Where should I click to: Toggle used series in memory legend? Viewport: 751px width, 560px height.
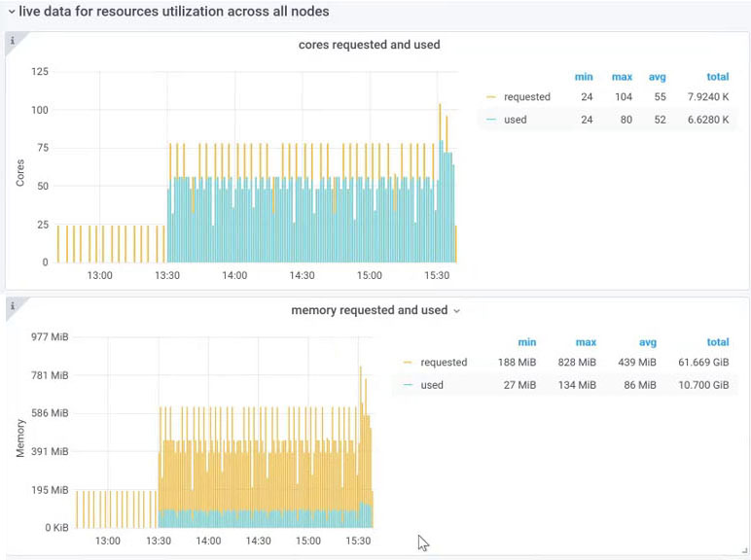pos(432,385)
